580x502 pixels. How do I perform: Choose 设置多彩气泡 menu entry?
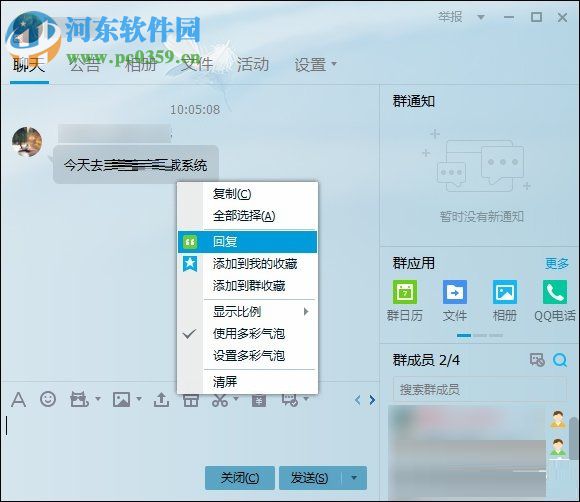pyautogui.click(x=247, y=356)
